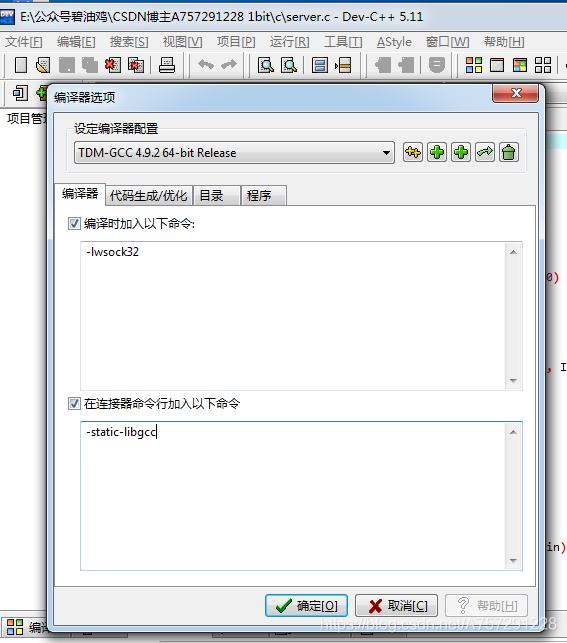The height and width of the screenshot is (643, 567).
Task: Compile using the colored four-squares icon
Action: point(474,65)
